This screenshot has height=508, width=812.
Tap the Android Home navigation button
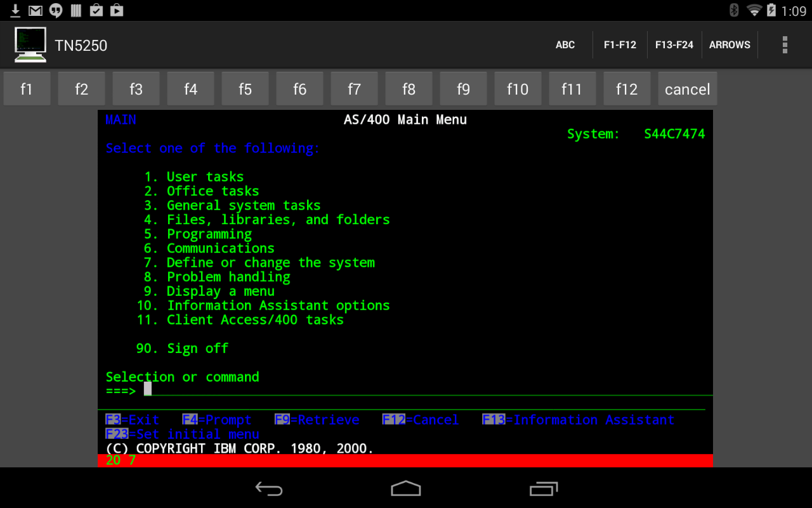[x=405, y=489]
